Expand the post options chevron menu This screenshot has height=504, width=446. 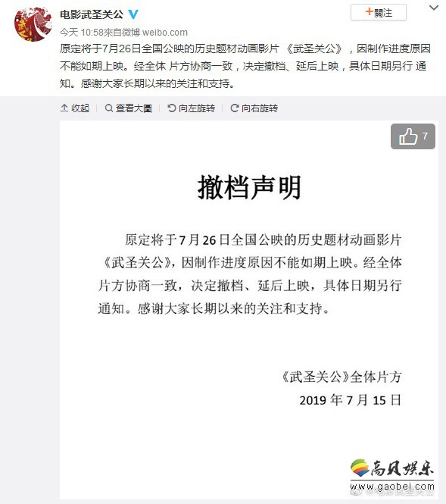click(x=434, y=8)
